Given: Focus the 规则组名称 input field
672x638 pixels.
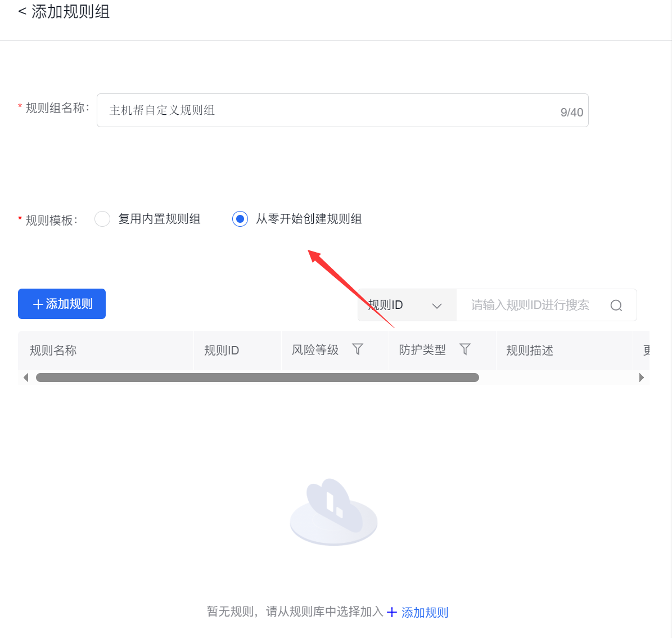Looking at the screenshot, I should click(342, 110).
